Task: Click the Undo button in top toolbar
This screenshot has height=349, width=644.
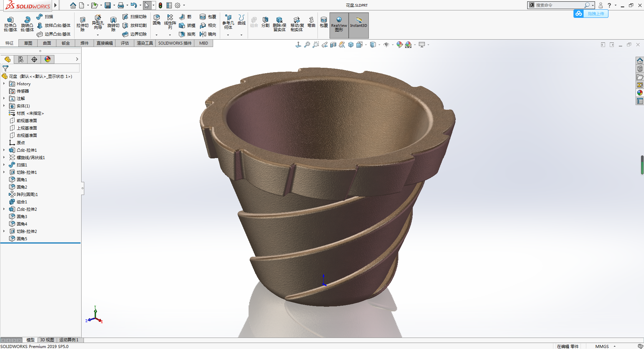Action: (134, 5)
